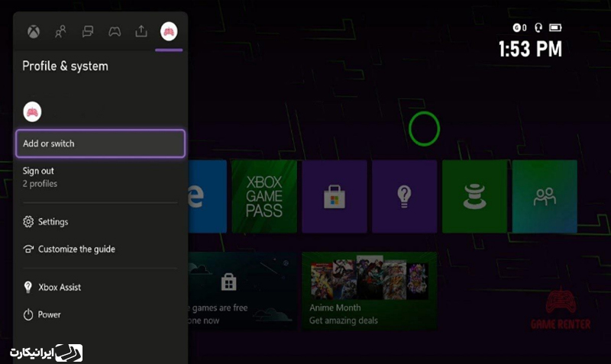Select the Profile & system avatar tab
The image size is (611, 364).
(169, 31)
